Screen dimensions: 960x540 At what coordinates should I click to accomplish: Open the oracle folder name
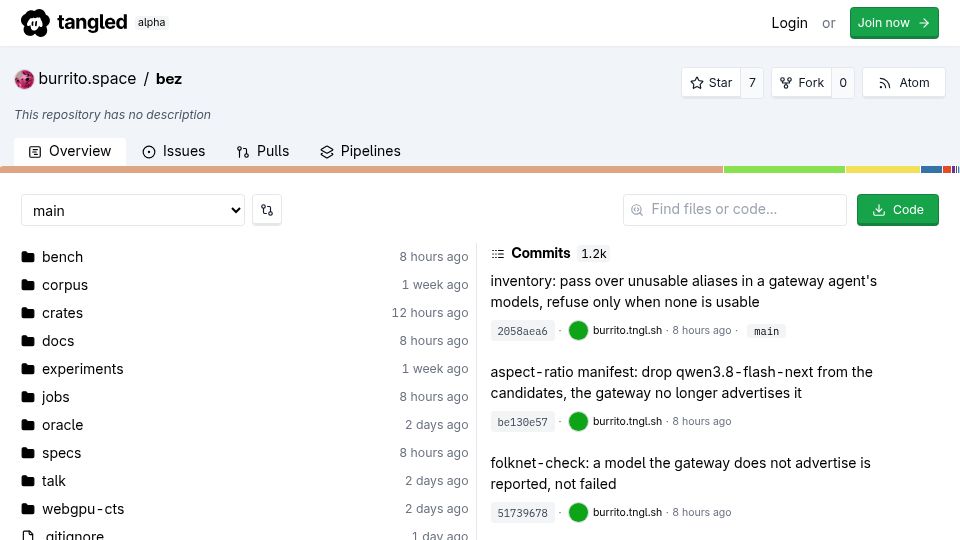(62, 425)
